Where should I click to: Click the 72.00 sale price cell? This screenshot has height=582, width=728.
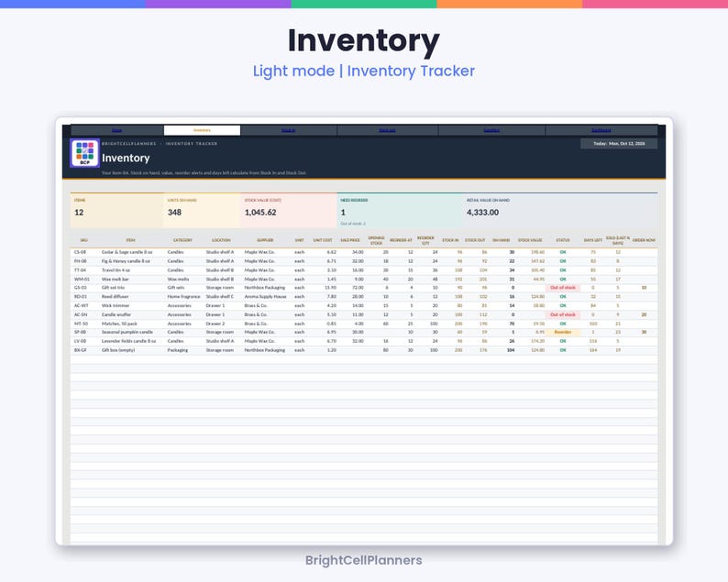click(358, 288)
